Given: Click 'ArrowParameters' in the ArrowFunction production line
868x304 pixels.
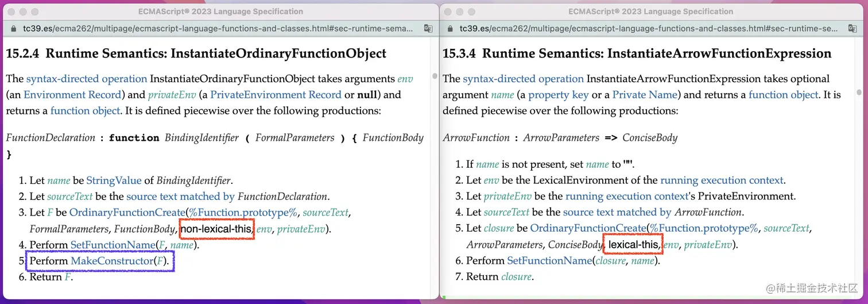Looking at the screenshot, I should pos(561,138).
